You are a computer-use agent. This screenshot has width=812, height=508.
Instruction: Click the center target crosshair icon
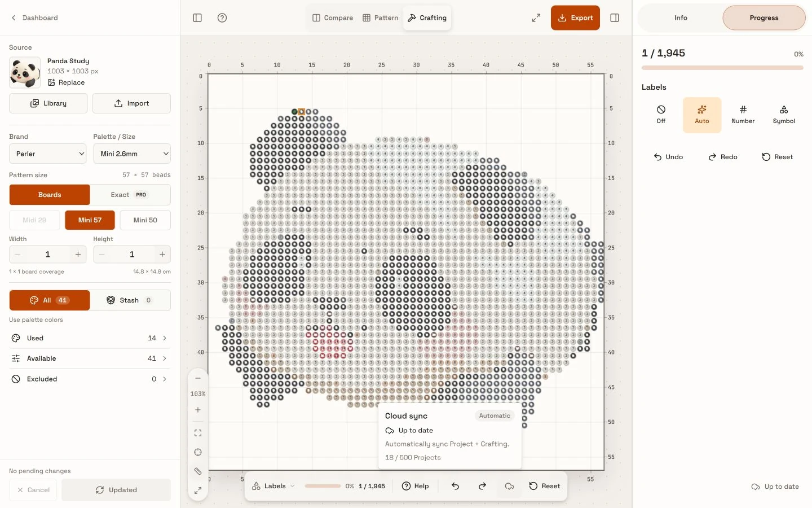[x=198, y=452]
